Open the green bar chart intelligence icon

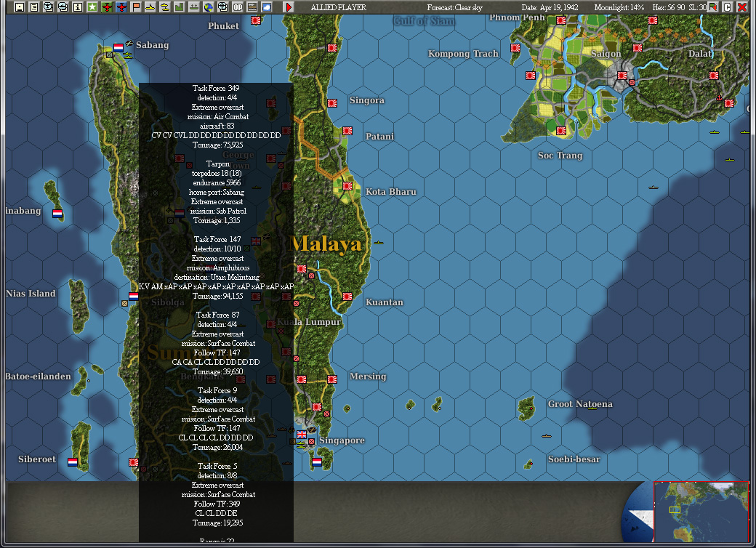178,9
